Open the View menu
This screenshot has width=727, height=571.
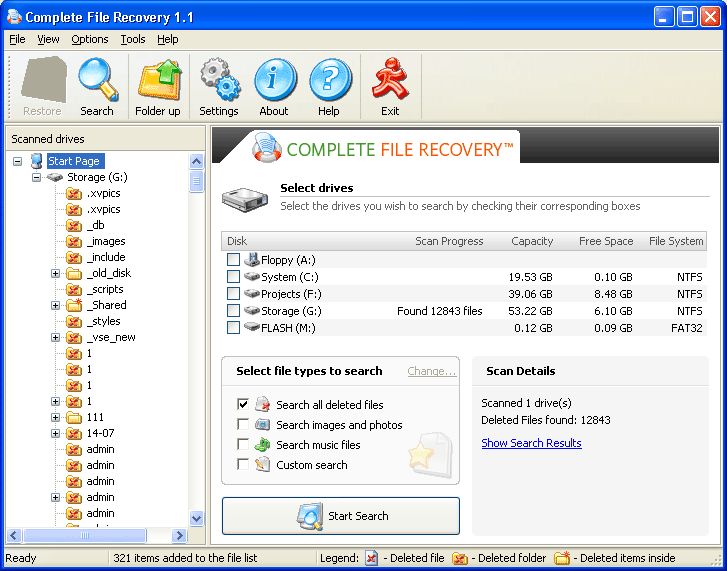pyautogui.click(x=48, y=39)
